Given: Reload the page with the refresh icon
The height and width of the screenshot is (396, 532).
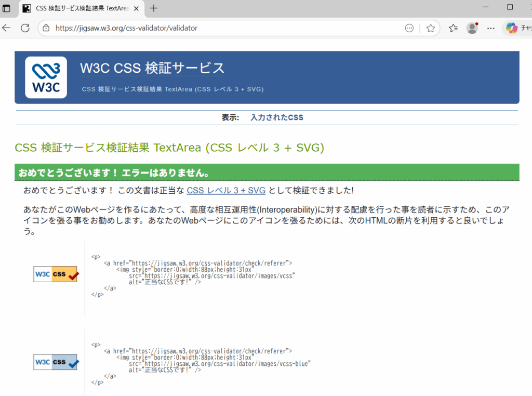Looking at the screenshot, I should [x=25, y=28].
